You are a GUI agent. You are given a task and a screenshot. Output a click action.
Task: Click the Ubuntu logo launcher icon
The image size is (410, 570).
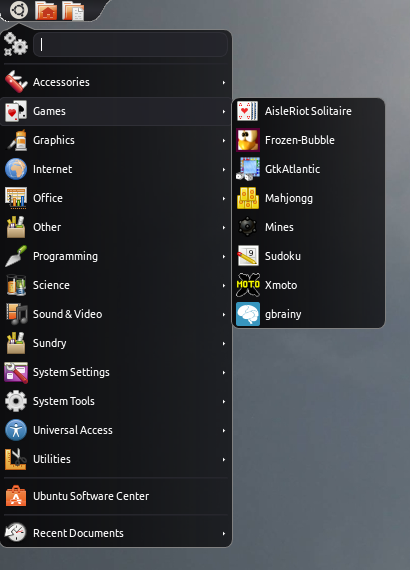[x=19, y=10]
